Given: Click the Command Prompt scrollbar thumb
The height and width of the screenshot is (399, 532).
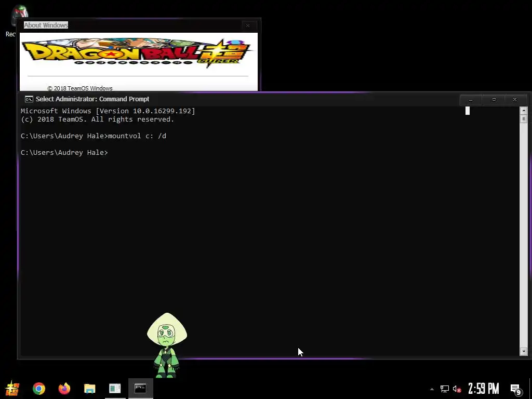Looking at the screenshot, I should [524, 119].
